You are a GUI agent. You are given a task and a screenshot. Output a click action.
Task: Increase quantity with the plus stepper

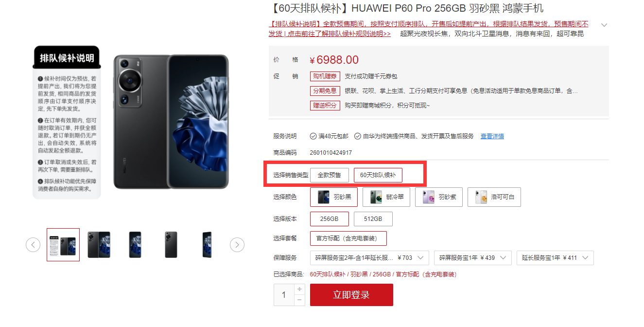click(299, 290)
